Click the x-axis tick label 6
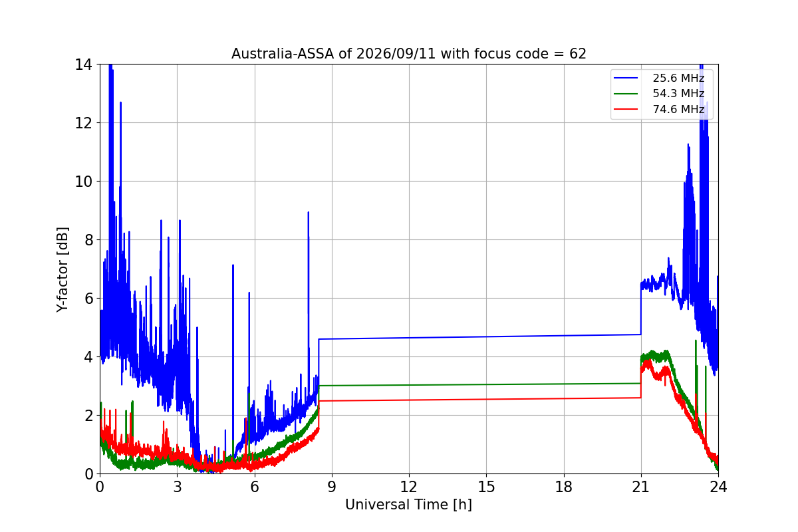 254,487
